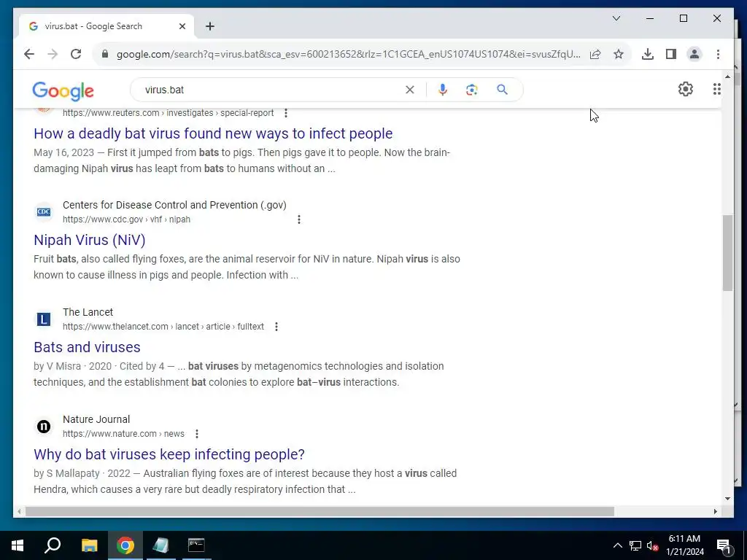Click the horizontal scrollbar right arrow

(x=715, y=511)
